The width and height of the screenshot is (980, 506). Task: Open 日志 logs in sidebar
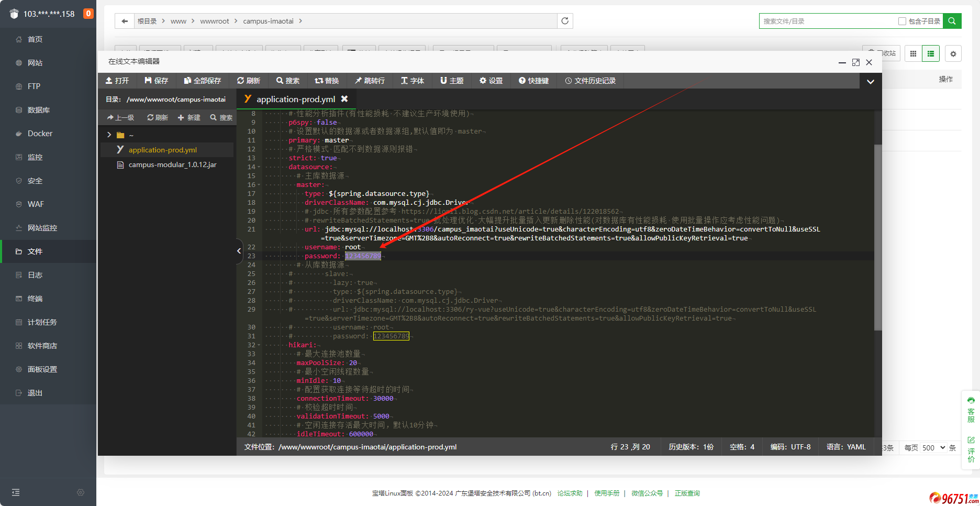[48, 275]
